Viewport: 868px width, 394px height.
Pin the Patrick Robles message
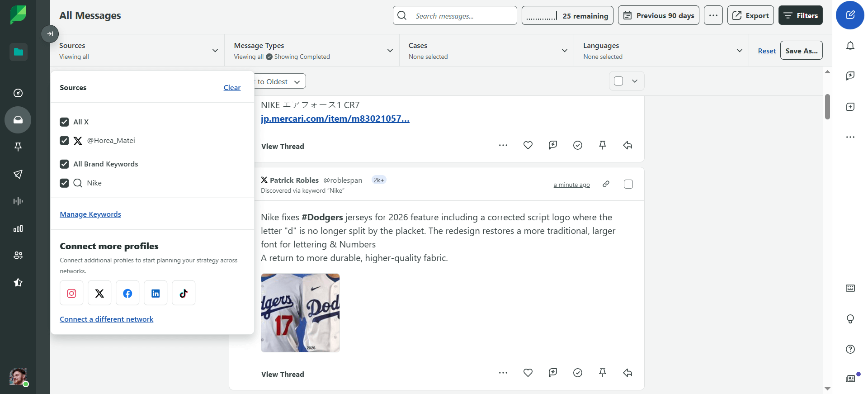(603, 373)
